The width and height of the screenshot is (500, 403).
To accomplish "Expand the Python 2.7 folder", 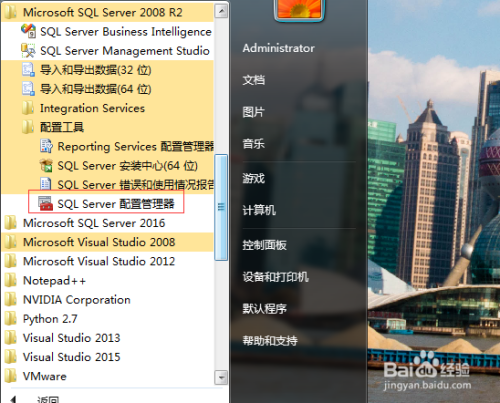I will [x=107, y=319].
